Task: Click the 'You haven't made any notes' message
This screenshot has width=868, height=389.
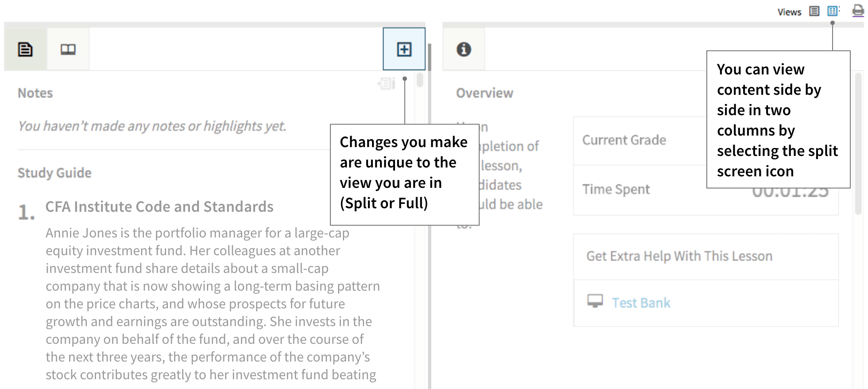Action: pyautogui.click(x=152, y=126)
